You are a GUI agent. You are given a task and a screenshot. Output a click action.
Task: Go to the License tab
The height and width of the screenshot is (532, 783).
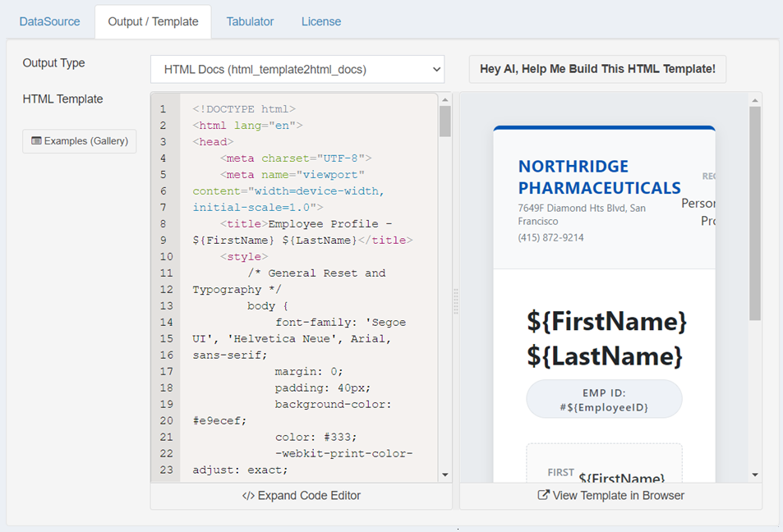click(x=321, y=21)
